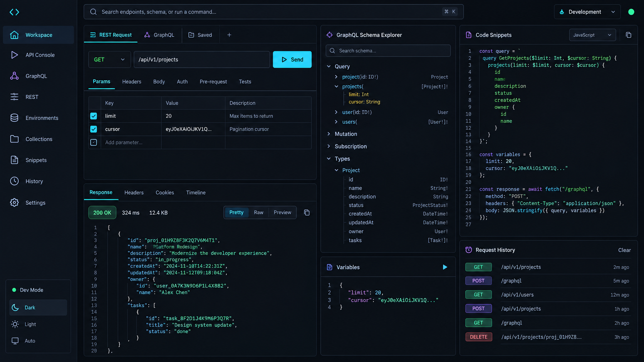Click the limit value cell 20

click(193, 116)
